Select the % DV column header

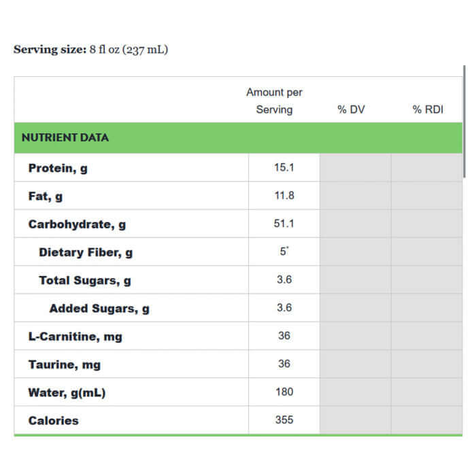[x=351, y=109]
